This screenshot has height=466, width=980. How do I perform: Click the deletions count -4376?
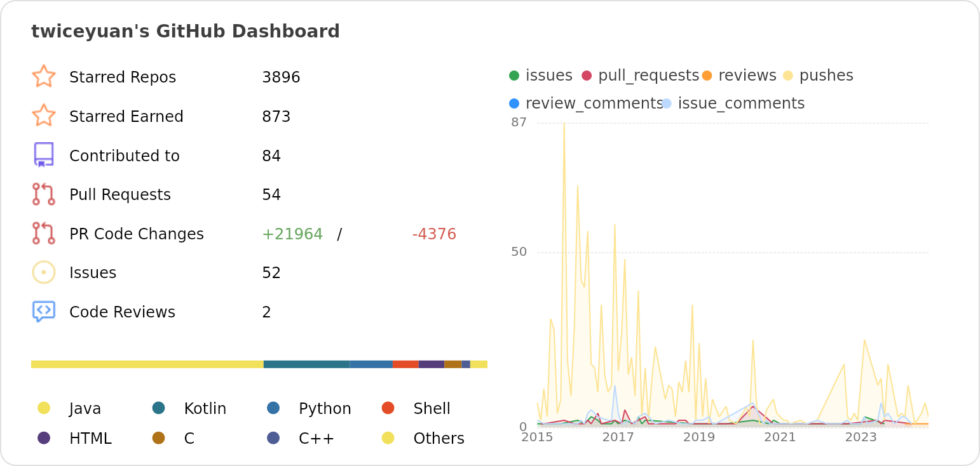pyautogui.click(x=434, y=234)
